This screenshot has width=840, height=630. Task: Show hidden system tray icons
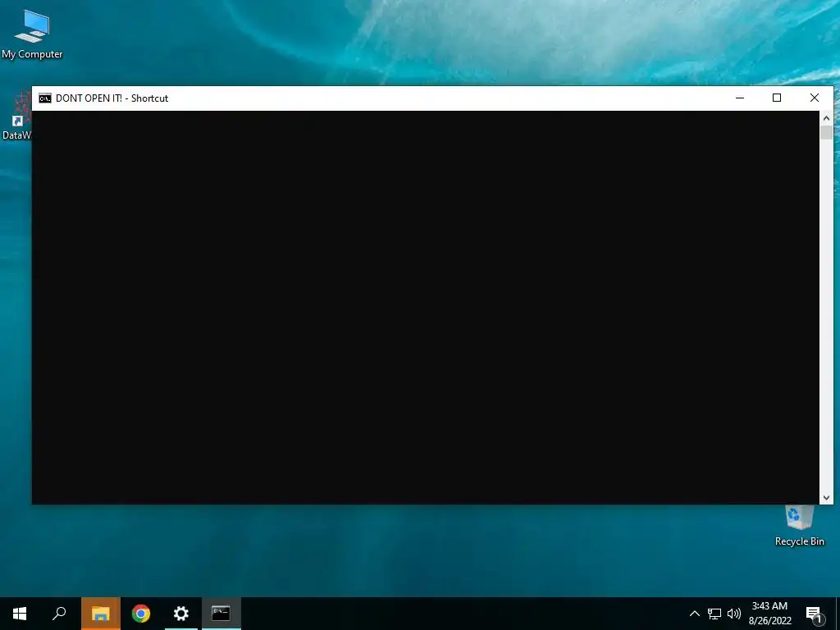(x=694, y=614)
